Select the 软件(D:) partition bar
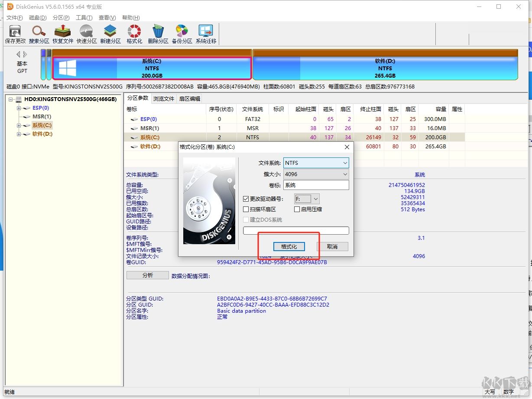This screenshot has width=532, height=399. click(385, 68)
